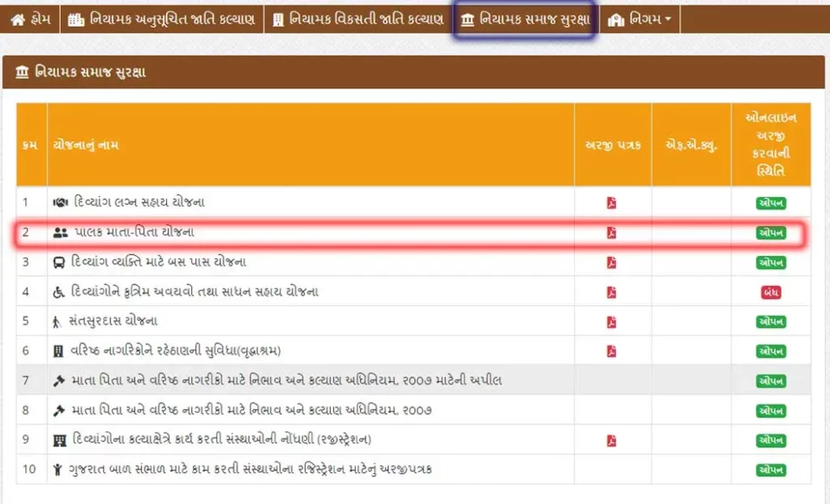Download PDF for દિવ્યાંગ બસ પાસ યોજના

click(611, 263)
